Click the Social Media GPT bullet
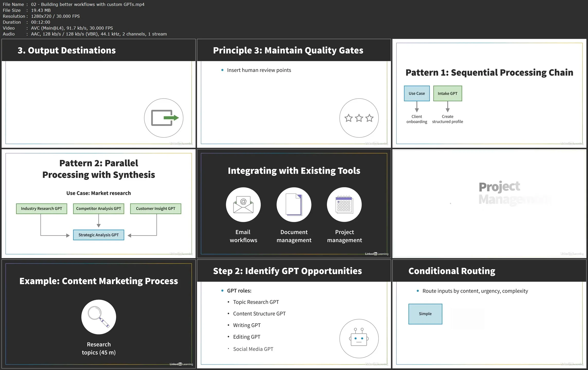 tap(253, 349)
